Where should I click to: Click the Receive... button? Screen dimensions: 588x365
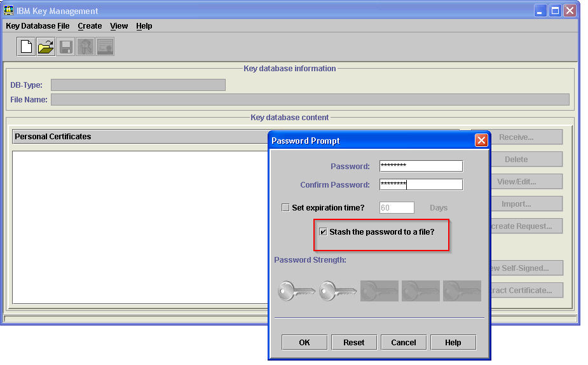(526, 137)
